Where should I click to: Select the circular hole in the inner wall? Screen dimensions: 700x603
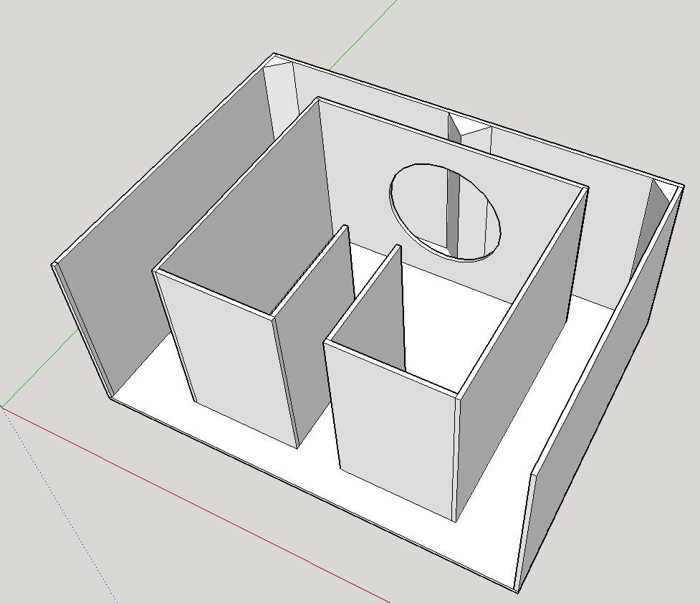(x=445, y=213)
